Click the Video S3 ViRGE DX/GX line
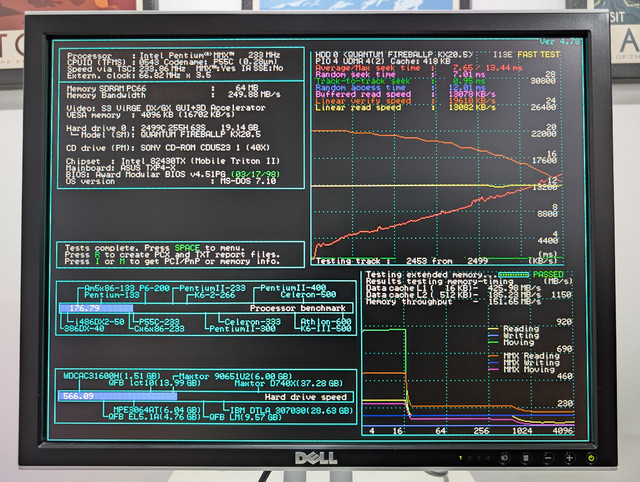Image resolution: width=640 pixels, height=482 pixels. pos(166,108)
